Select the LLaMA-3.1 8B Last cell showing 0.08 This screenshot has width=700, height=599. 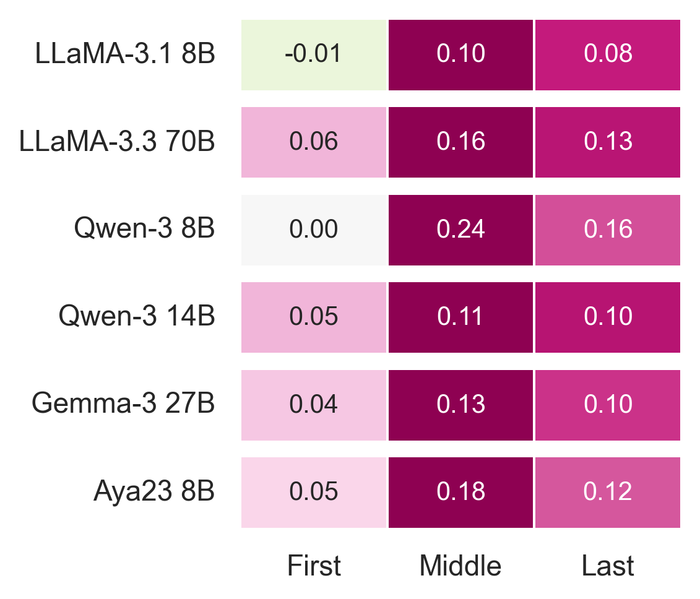pyautogui.click(x=608, y=55)
